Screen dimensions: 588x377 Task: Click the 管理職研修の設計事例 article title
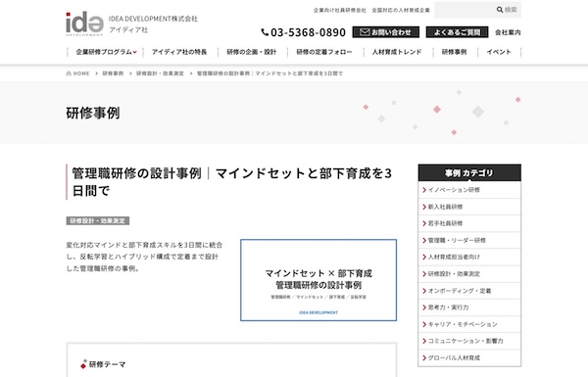(231, 182)
